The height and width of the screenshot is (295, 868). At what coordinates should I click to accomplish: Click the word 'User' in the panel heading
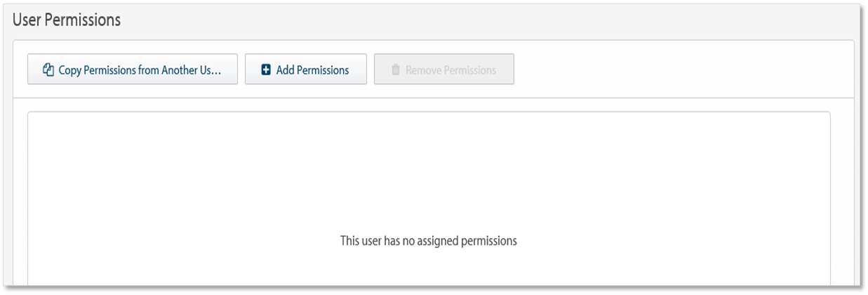point(25,20)
